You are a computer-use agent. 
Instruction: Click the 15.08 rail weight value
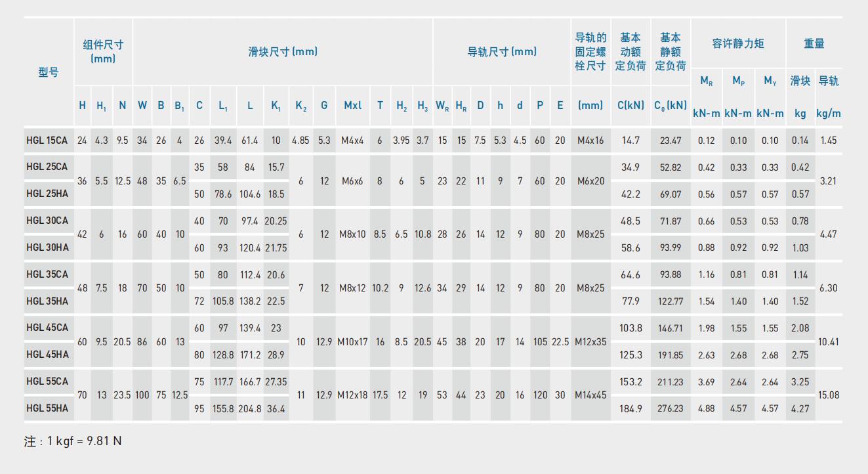[829, 395]
